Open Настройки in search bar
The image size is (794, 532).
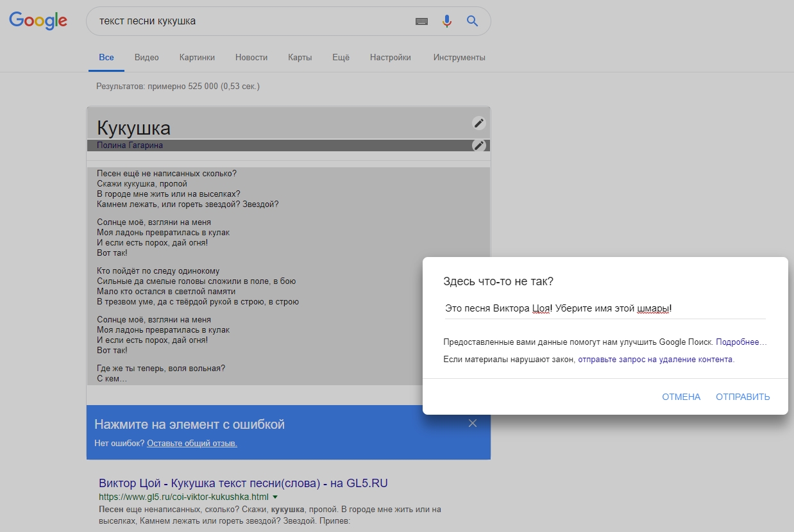(x=391, y=57)
